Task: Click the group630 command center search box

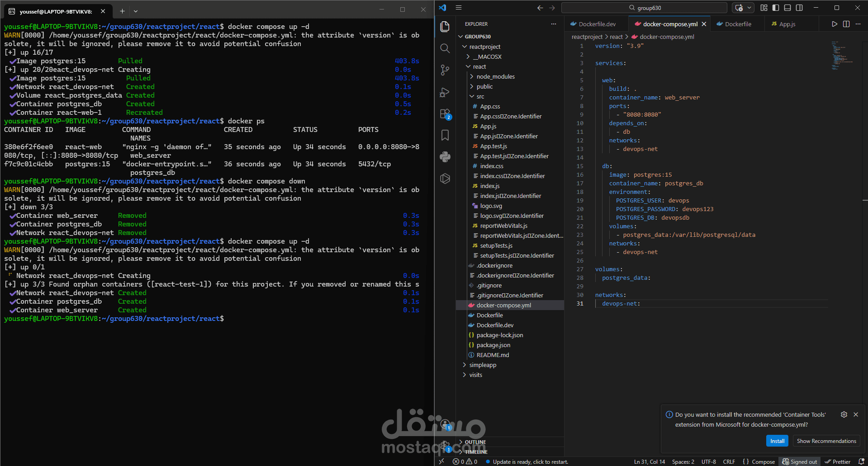Action: (644, 8)
